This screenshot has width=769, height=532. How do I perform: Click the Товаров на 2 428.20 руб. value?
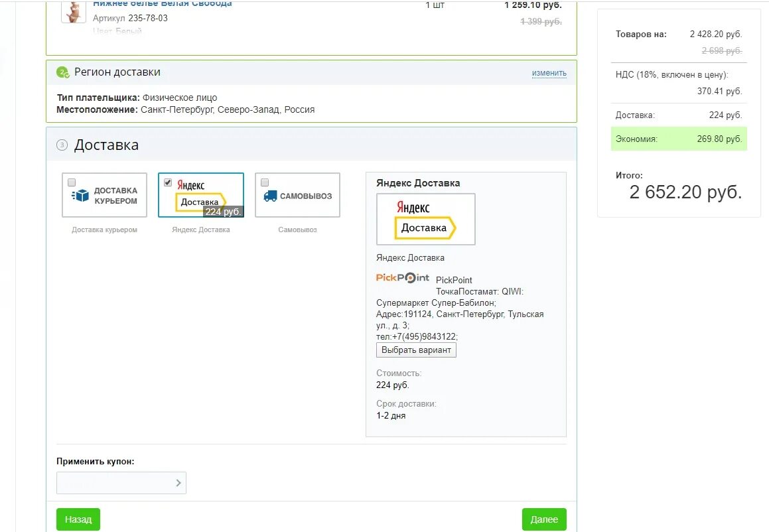pyautogui.click(x=715, y=34)
